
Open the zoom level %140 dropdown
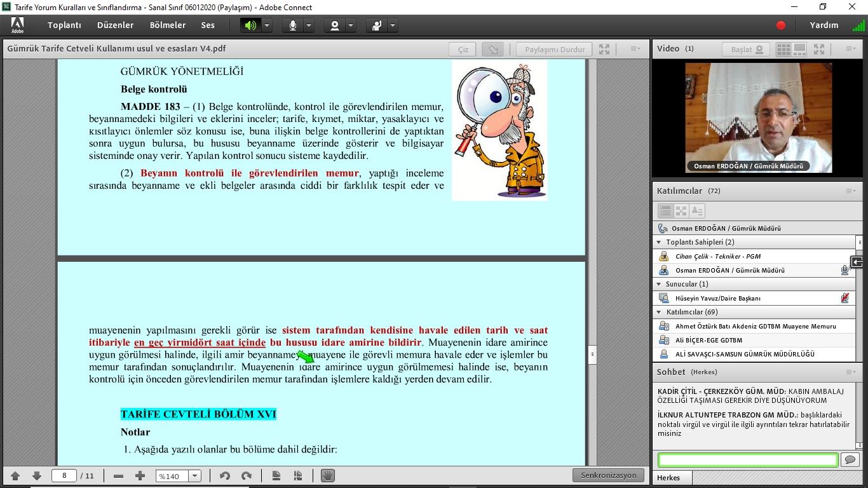pyautogui.click(x=194, y=476)
